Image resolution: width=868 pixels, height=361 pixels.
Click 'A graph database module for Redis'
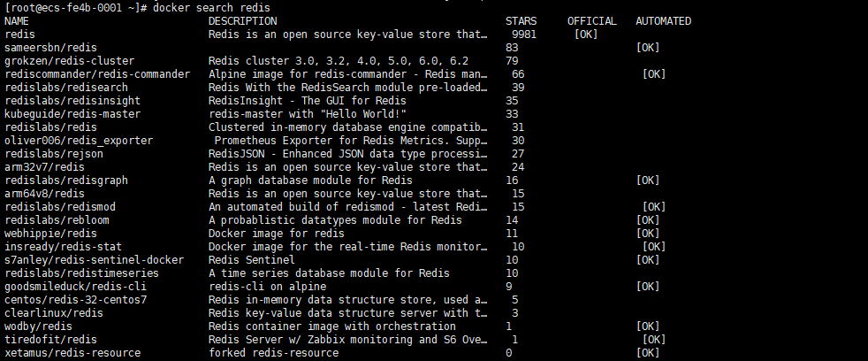tap(310, 180)
